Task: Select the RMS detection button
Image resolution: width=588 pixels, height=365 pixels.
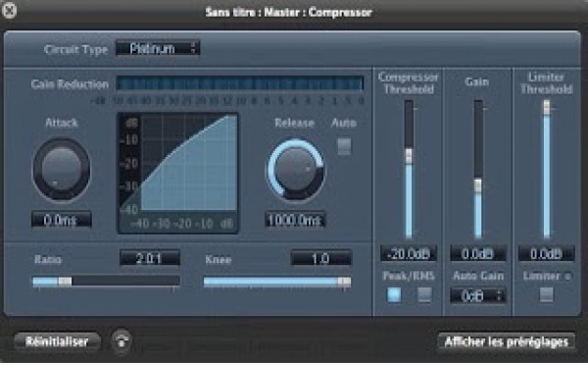Action: [x=424, y=294]
